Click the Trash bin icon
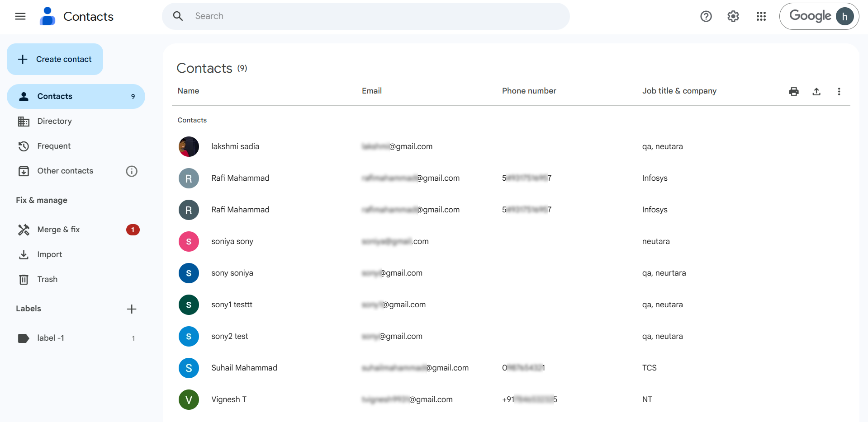 click(24, 280)
